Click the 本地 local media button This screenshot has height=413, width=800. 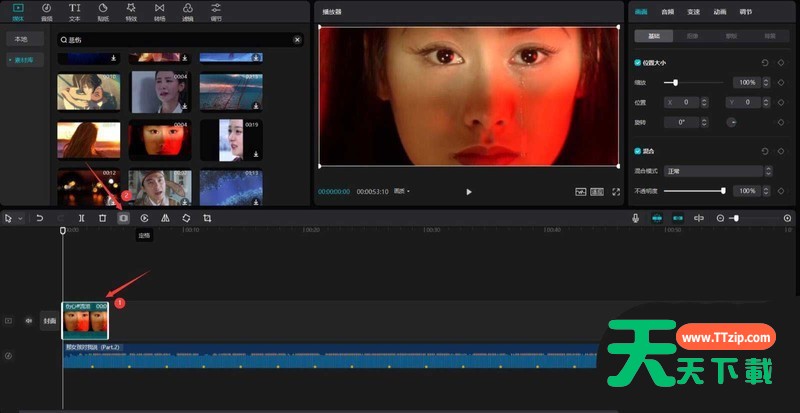19,39
